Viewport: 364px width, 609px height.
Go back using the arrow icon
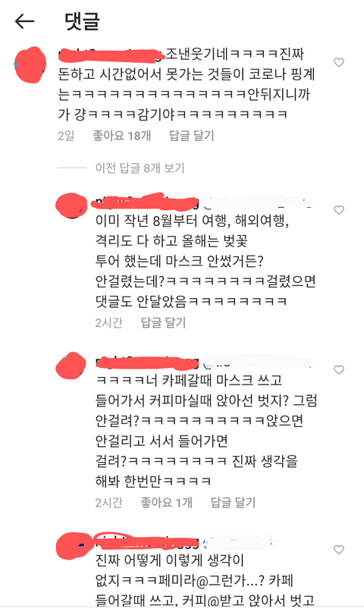[24, 21]
